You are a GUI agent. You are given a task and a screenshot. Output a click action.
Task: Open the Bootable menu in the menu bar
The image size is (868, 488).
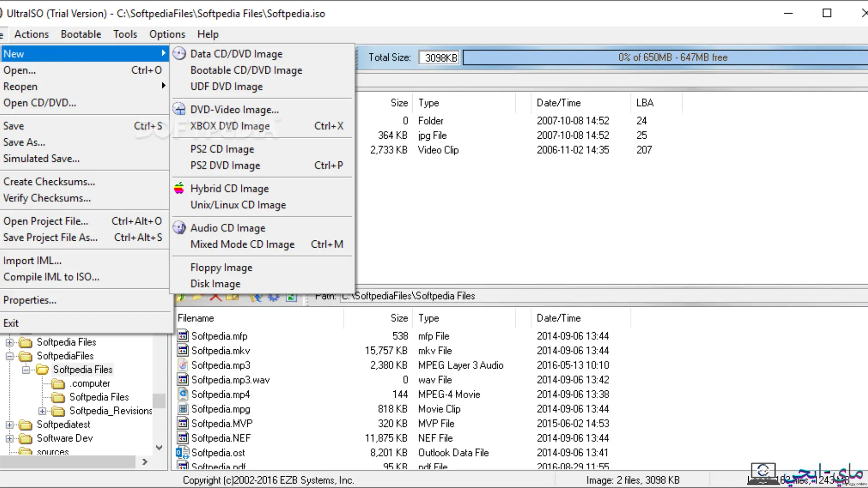(81, 34)
